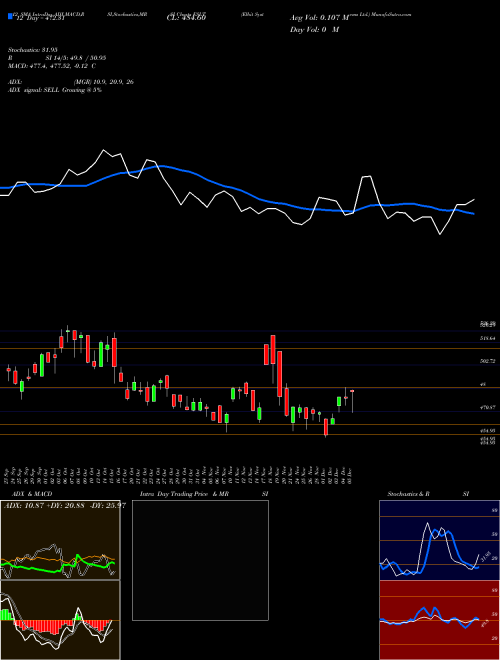The image size is (500, 660).
Task: Click the 'Avg Vol: 0.107 M' label
Action: click(x=319, y=18)
